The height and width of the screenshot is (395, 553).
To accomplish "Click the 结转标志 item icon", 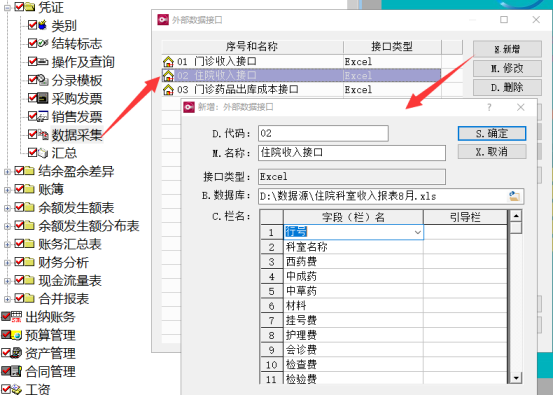I will pos(43,43).
